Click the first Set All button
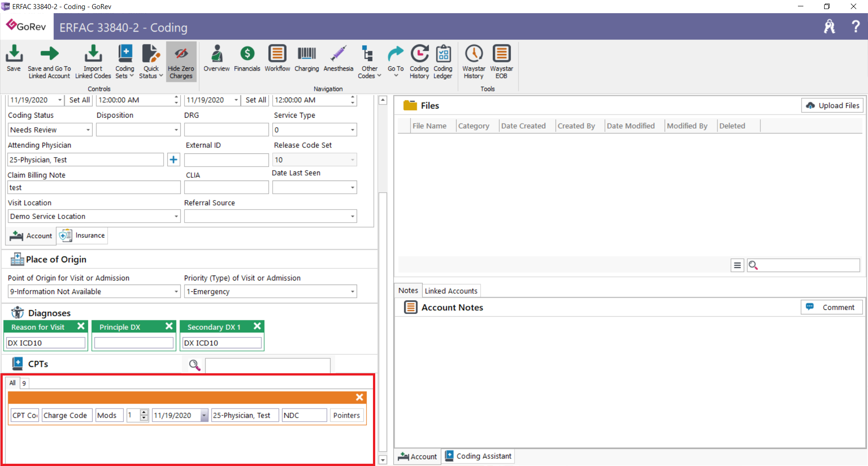The width and height of the screenshot is (868, 466). [x=80, y=100]
